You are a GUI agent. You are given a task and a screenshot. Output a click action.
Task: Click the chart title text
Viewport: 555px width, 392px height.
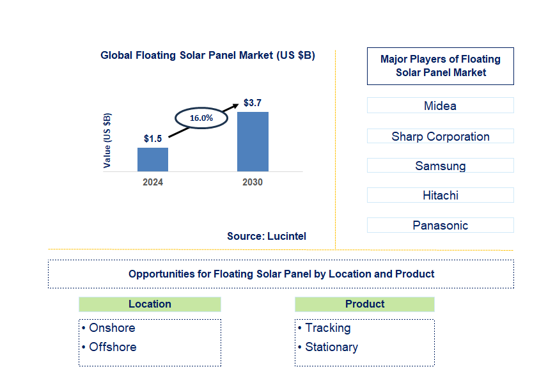click(x=208, y=55)
